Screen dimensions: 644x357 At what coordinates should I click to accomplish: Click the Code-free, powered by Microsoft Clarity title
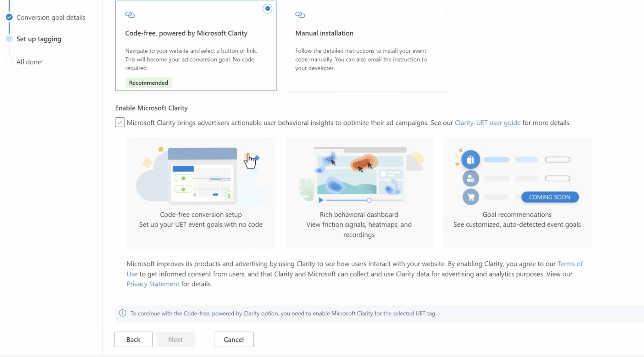(186, 33)
